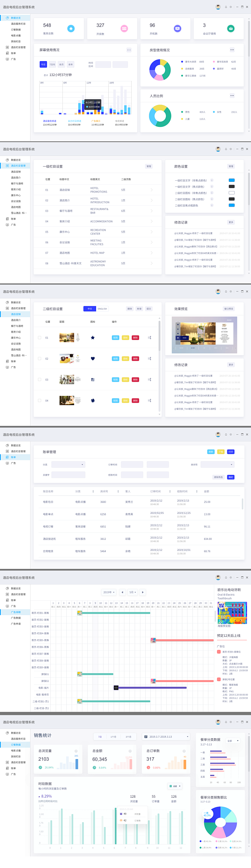Click the blue house icon beside 548 客房总数
Screen dimensions: 251x868
point(71,29)
